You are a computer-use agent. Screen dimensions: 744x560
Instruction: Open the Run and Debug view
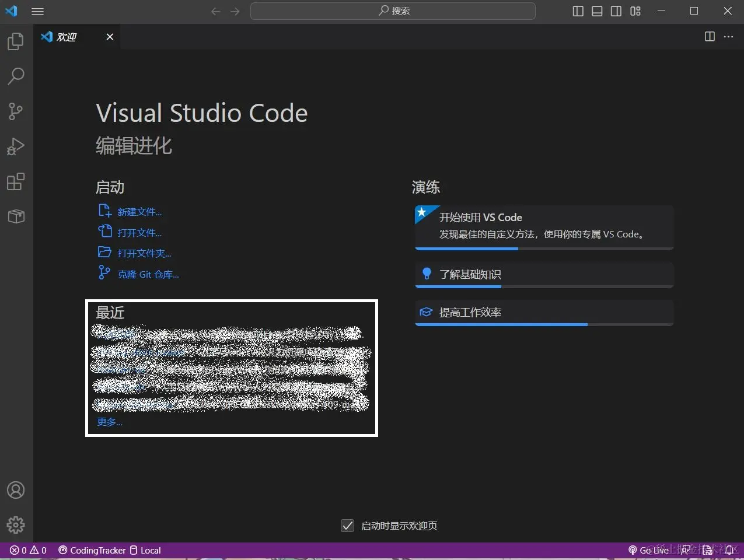tap(16, 146)
